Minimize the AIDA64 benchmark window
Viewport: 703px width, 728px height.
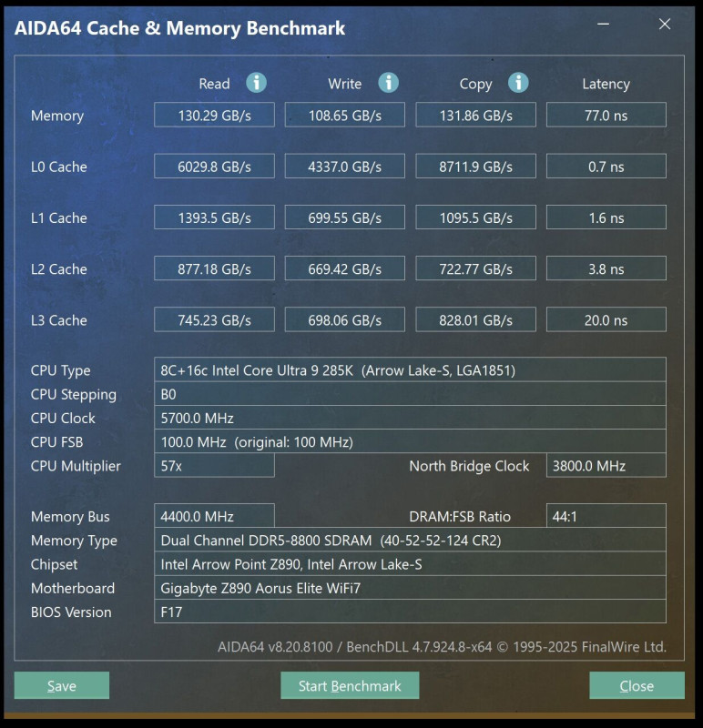point(603,24)
